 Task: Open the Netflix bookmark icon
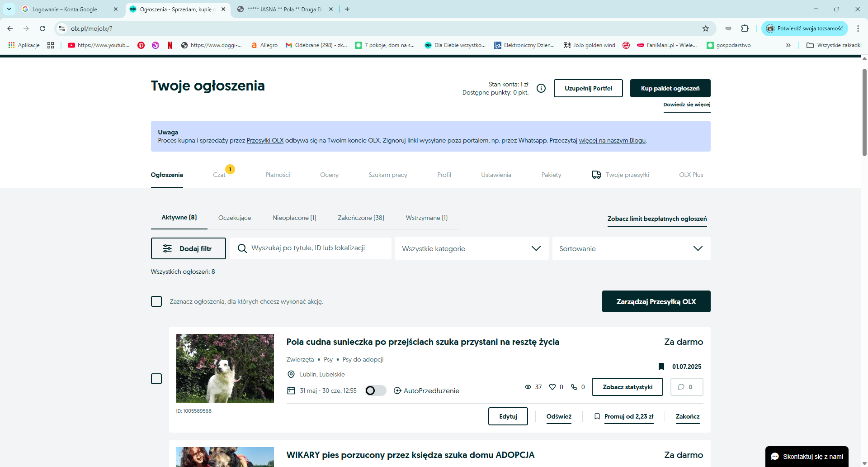170,45
